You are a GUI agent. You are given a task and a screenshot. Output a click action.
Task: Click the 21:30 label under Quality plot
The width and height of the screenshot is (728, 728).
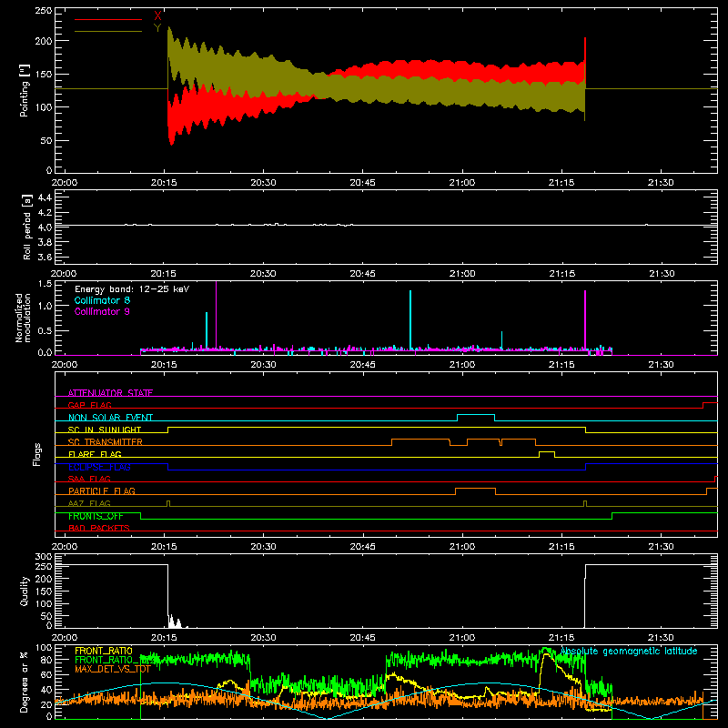pos(662,638)
